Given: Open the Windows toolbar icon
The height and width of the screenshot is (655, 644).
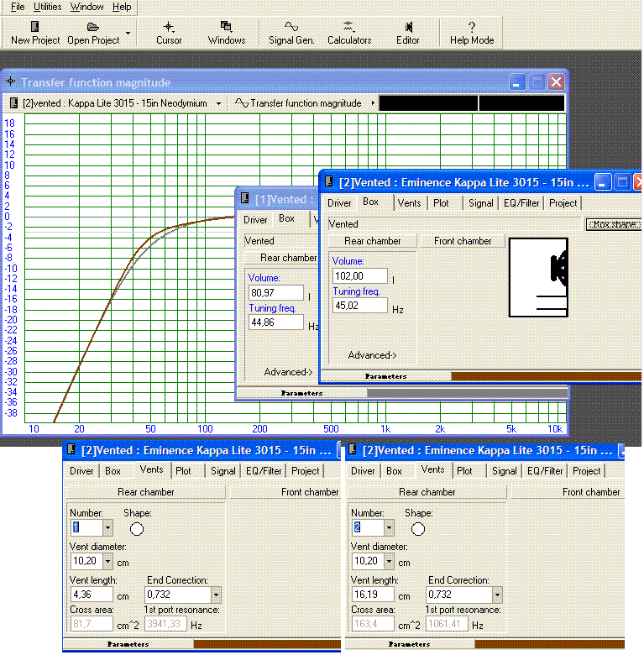Looking at the screenshot, I should [226, 26].
